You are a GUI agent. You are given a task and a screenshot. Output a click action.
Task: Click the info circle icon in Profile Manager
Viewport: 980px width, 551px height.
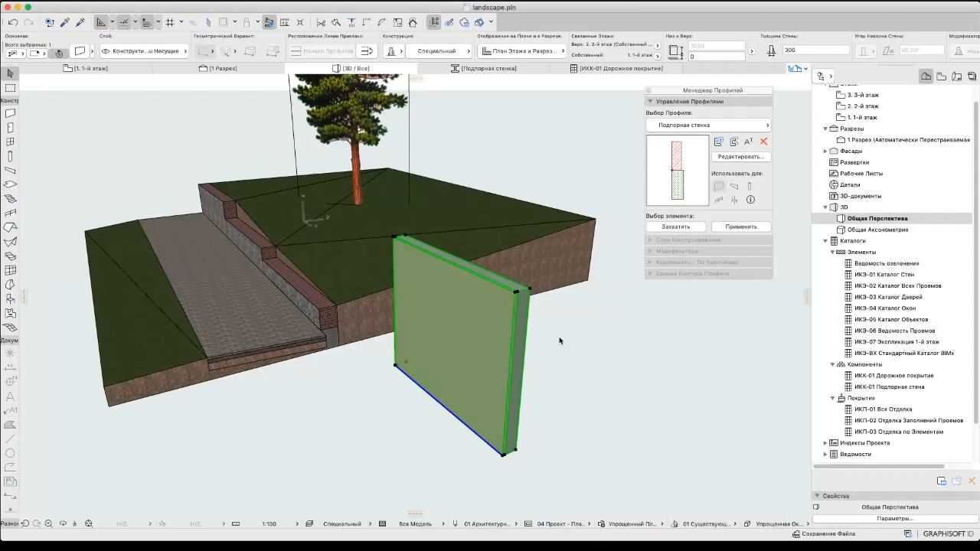coord(750,200)
